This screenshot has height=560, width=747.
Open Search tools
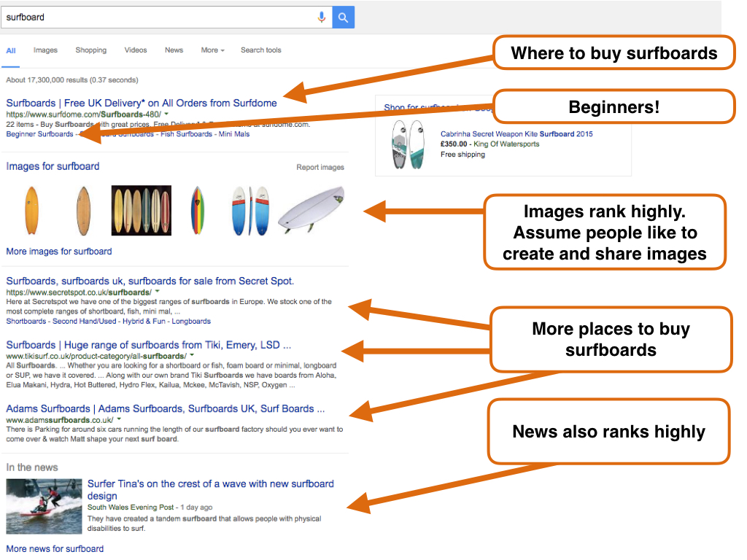pyautogui.click(x=261, y=50)
